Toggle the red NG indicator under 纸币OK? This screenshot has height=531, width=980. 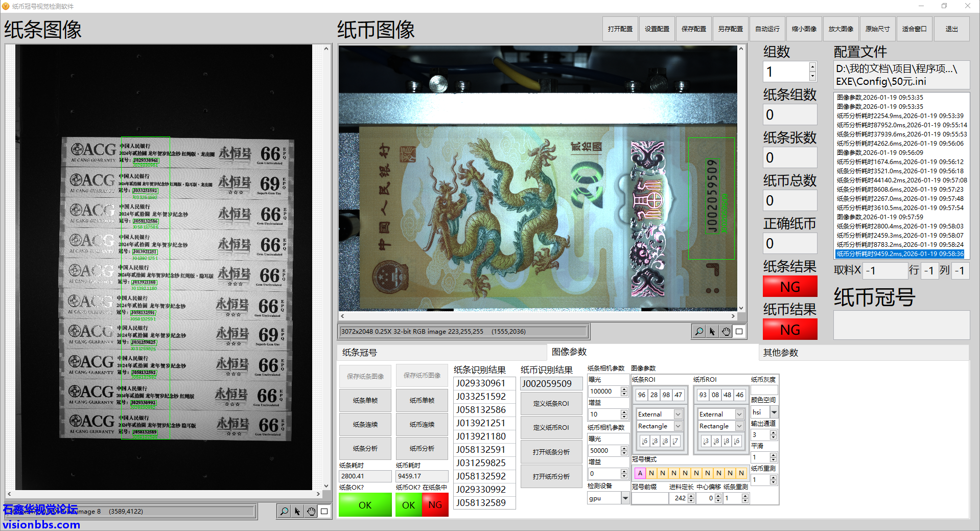[435, 505]
